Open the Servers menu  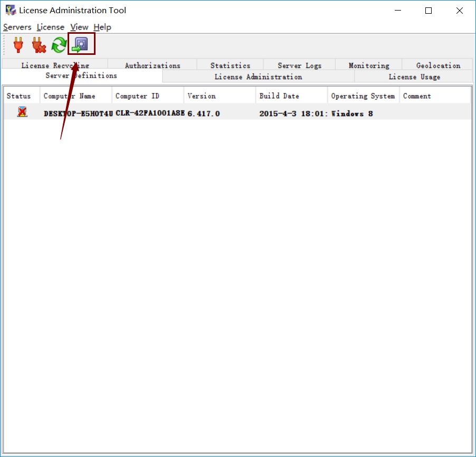pyautogui.click(x=17, y=27)
